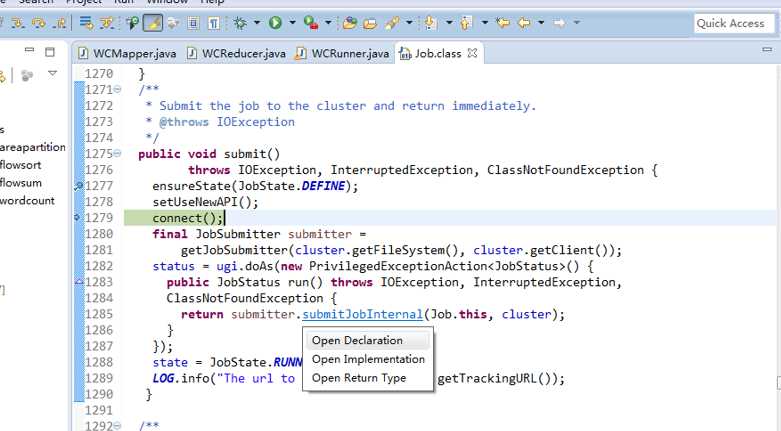Toggle Mark Occurrences highlighter button
The image size is (781, 431).
pyautogui.click(x=152, y=23)
